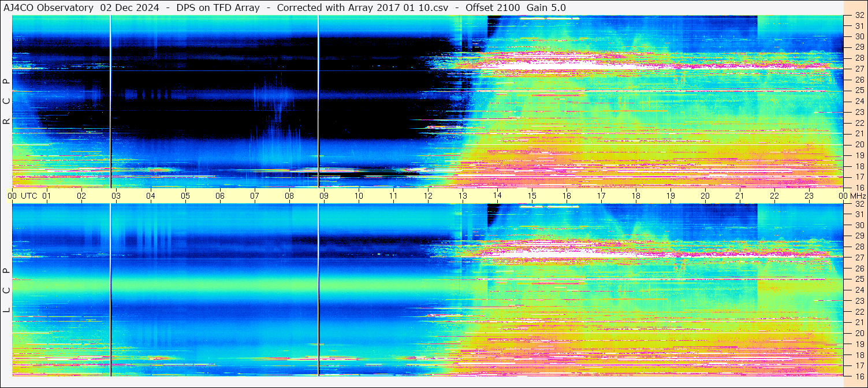This screenshot has width=868, height=388.
Task: Select hour 09 on the UTC axis
Action: (x=324, y=196)
